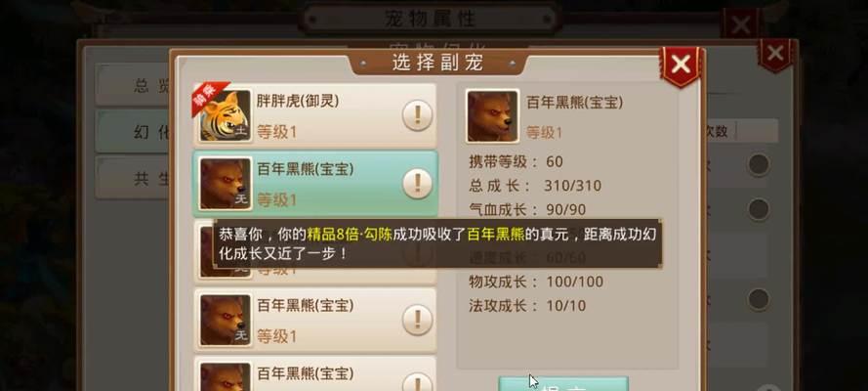
Task: Select the bottom partially visible 百年黑熊 row
Action: click(315, 373)
